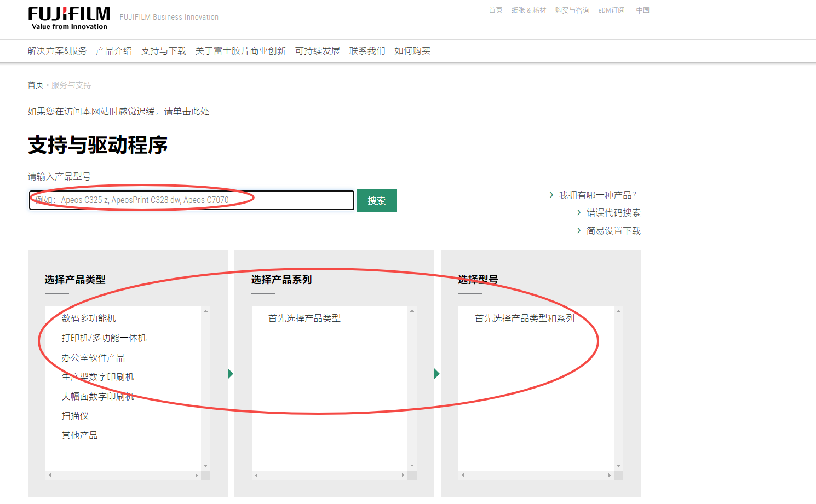Click the FUJIFILM logo

click(69, 18)
